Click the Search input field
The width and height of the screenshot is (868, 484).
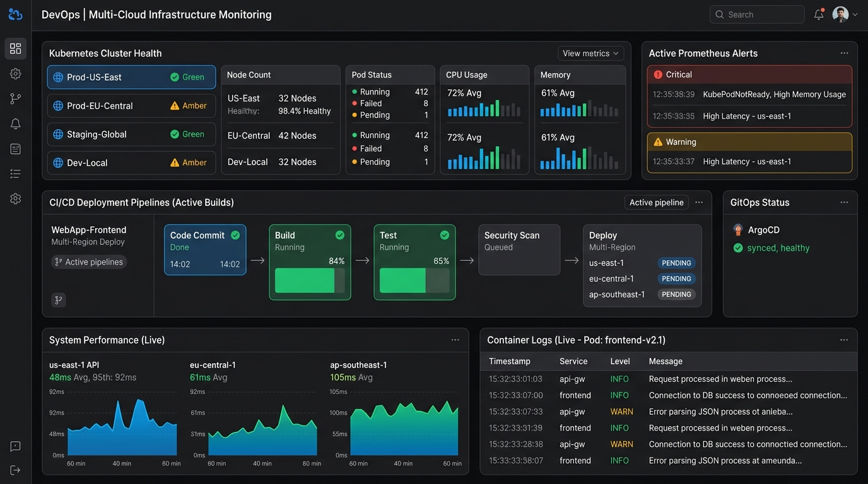pos(757,14)
